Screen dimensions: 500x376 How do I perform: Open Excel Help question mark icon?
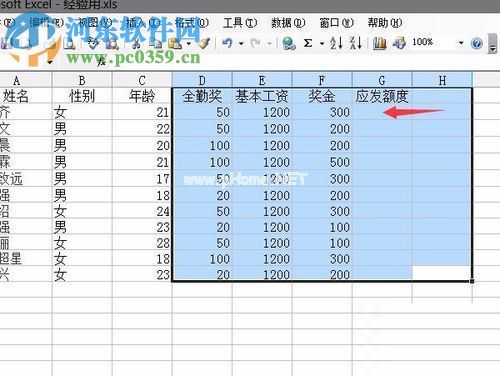(x=477, y=43)
